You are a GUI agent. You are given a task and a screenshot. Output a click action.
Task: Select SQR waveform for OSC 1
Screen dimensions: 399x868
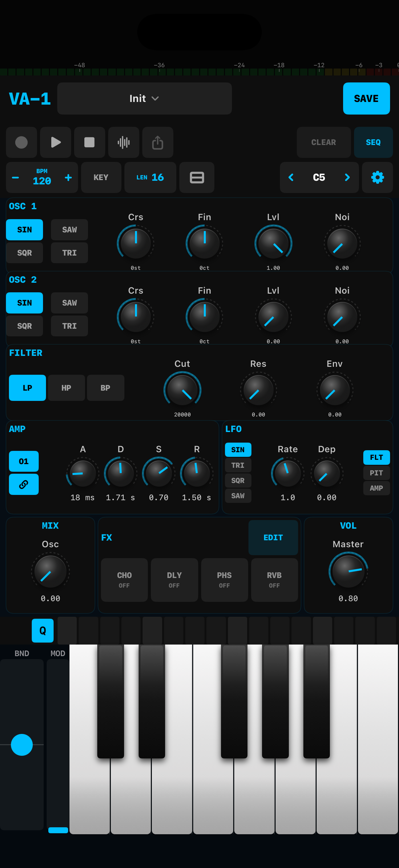coord(24,253)
